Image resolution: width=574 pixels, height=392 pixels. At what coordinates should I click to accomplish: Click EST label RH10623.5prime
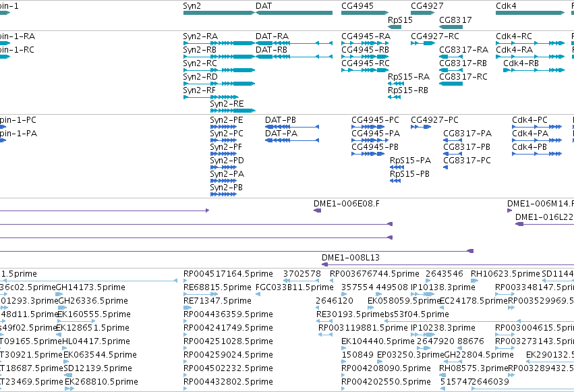coord(505,274)
